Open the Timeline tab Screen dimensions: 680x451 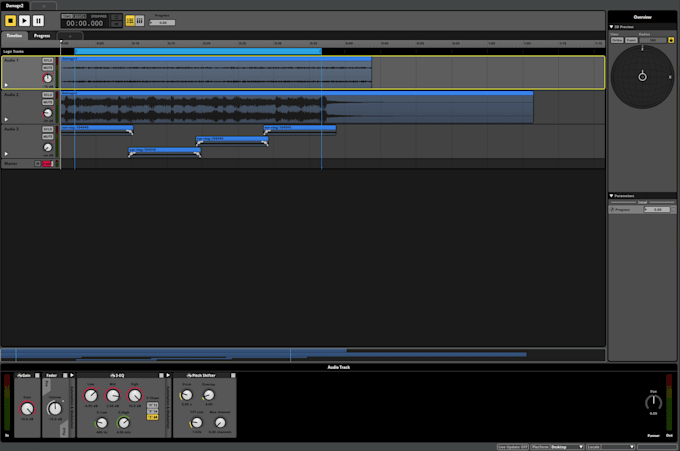click(x=14, y=36)
